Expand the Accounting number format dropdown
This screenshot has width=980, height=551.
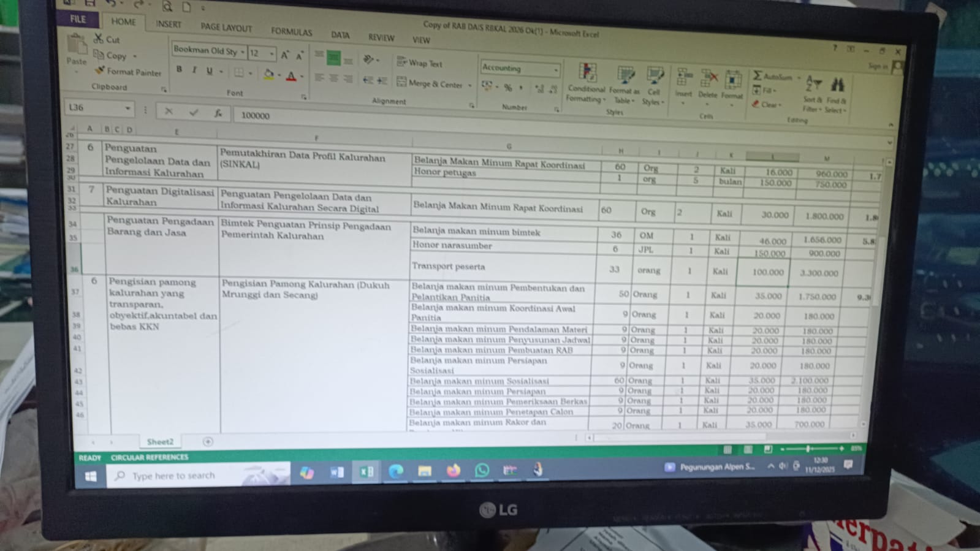556,70
